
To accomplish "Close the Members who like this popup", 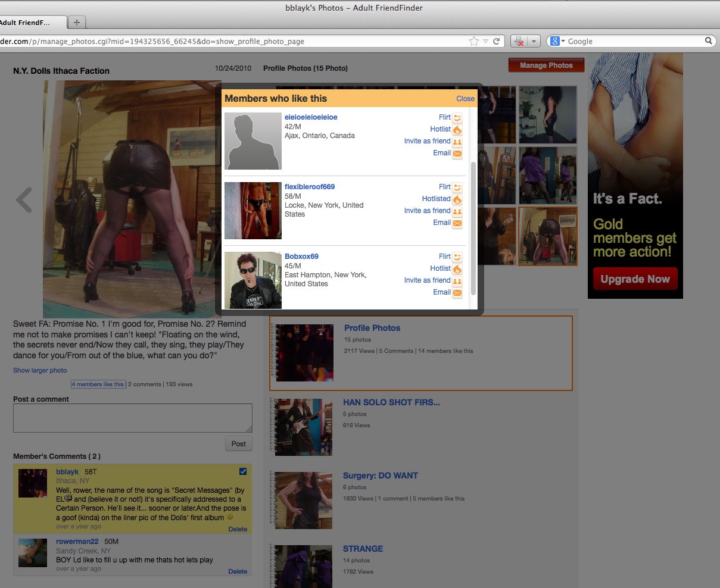I will [x=465, y=98].
